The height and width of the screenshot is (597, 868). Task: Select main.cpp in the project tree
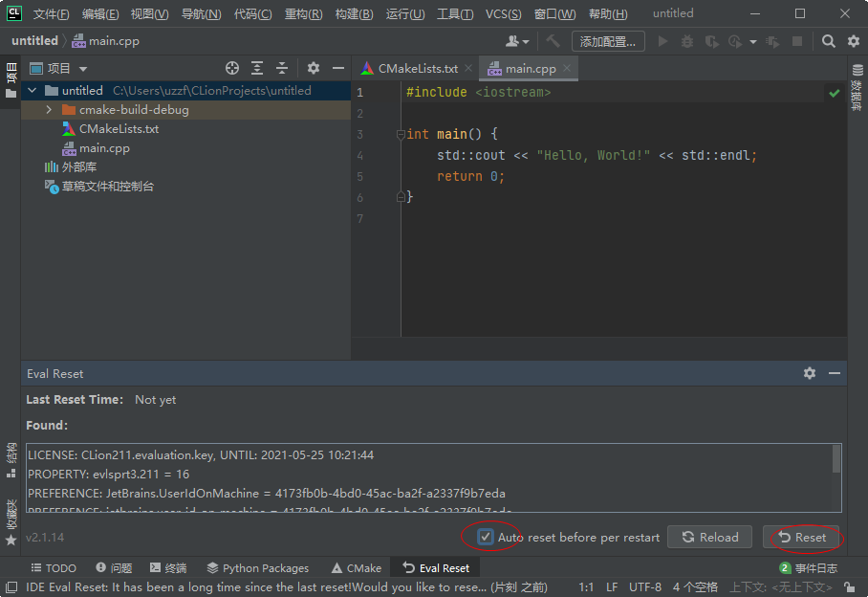pos(104,148)
